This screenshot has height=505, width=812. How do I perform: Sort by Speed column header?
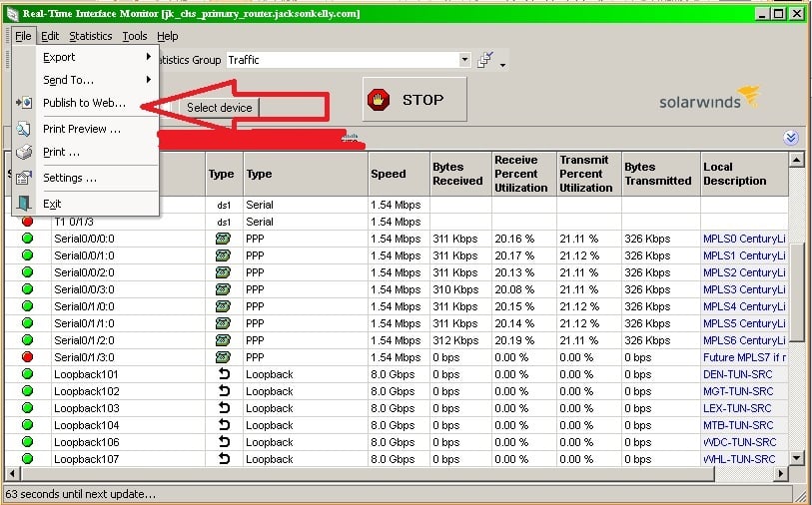(x=399, y=174)
